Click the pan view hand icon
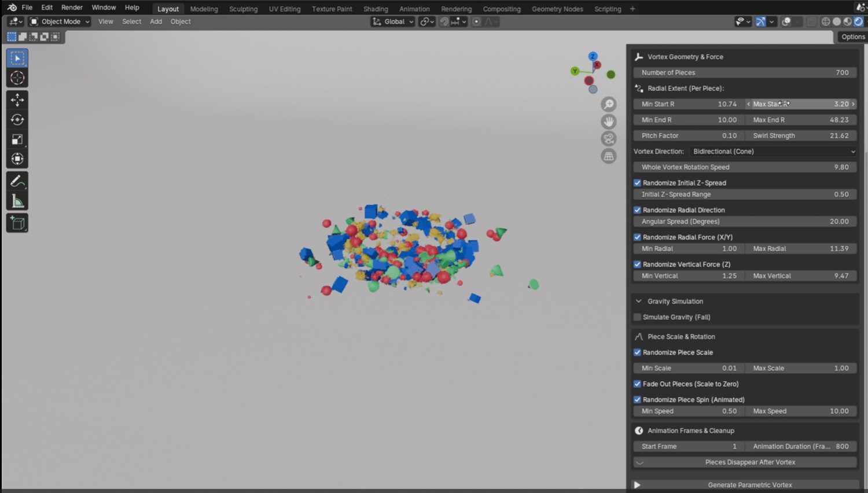This screenshot has width=868, height=493. (609, 122)
